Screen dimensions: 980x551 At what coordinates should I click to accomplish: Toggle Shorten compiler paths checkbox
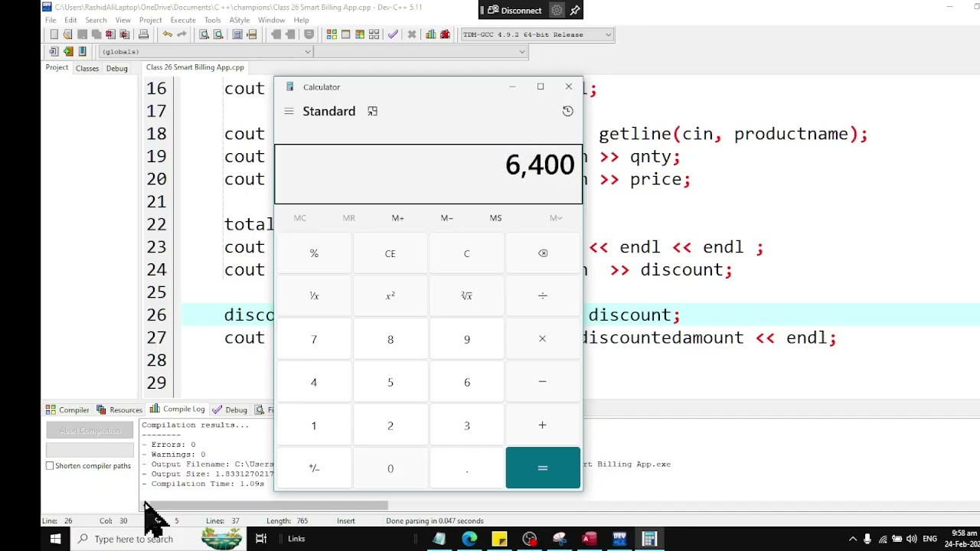pyautogui.click(x=50, y=465)
